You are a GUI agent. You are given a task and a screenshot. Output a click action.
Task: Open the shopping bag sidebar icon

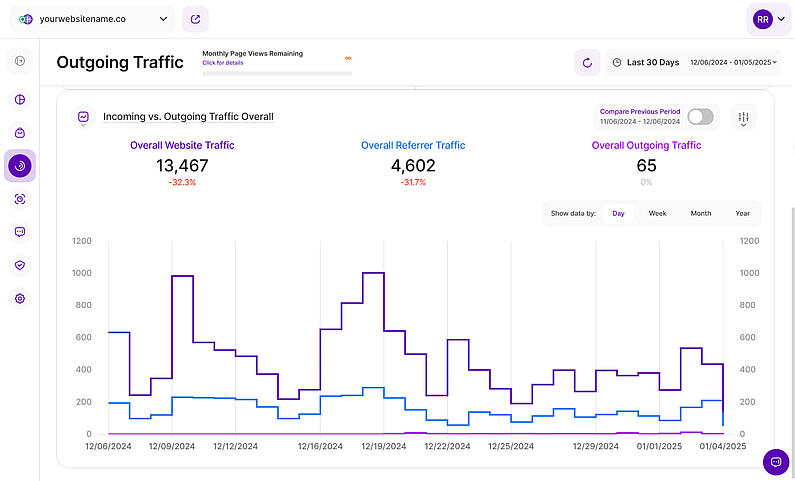(20, 133)
